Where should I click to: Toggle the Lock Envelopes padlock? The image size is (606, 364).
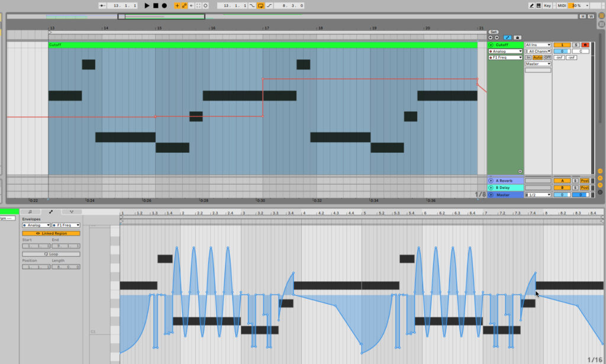pyautogui.click(x=517, y=37)
